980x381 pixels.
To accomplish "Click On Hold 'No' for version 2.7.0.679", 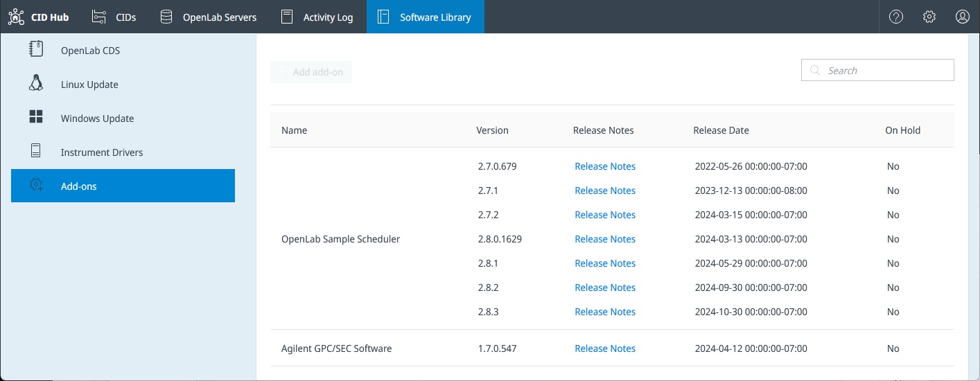I will (893, 166).
